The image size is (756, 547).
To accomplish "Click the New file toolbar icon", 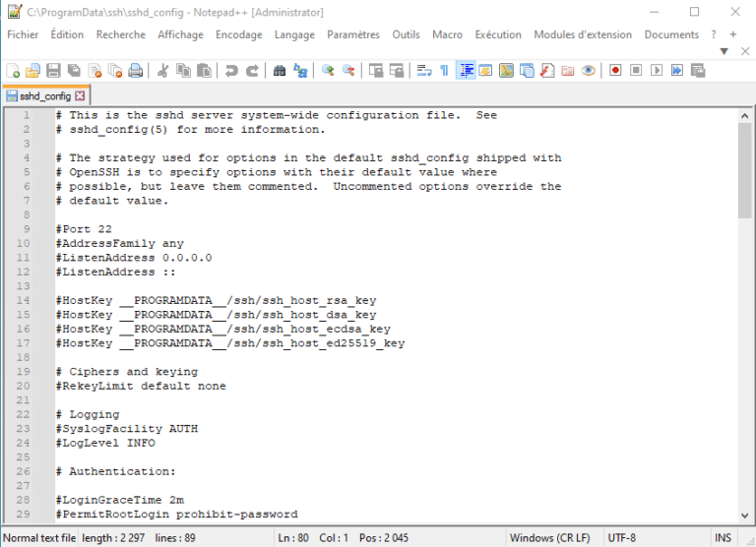I will [13, 71].
